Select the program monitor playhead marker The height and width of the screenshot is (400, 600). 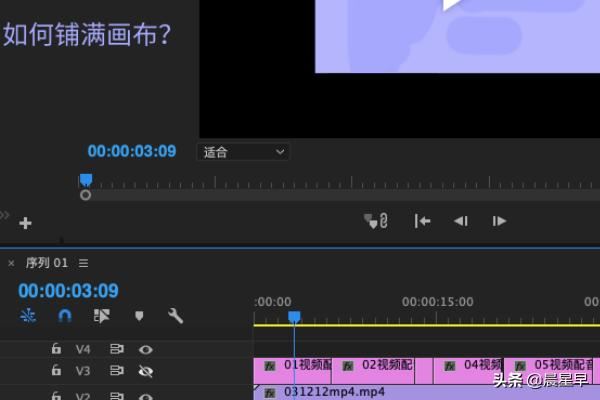point(86,180)
